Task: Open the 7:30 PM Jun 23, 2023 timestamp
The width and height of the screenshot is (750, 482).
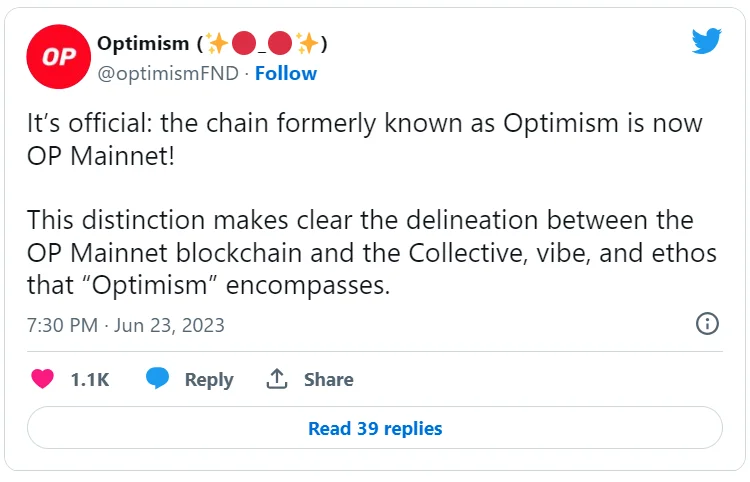Action: click(126, 325)
